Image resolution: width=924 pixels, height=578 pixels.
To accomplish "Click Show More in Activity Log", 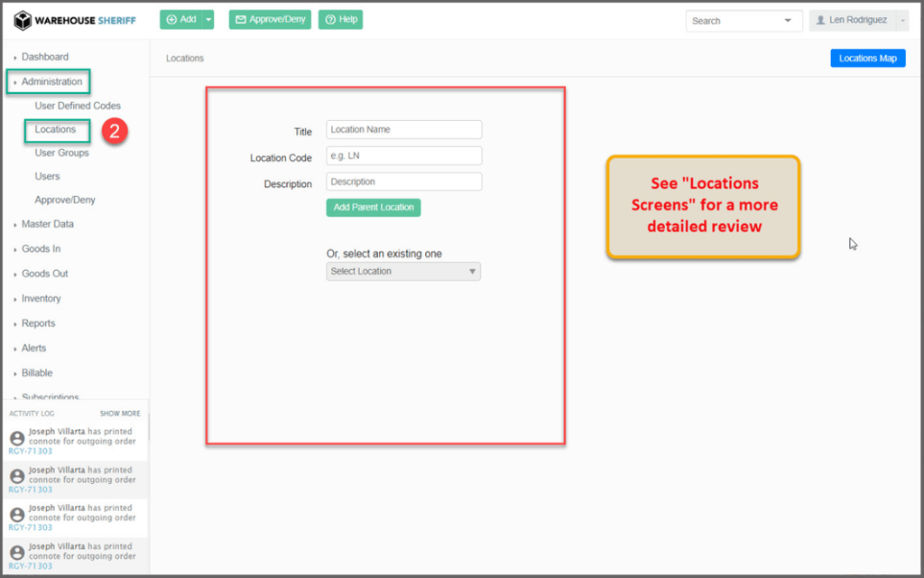I will click(120, 414).
